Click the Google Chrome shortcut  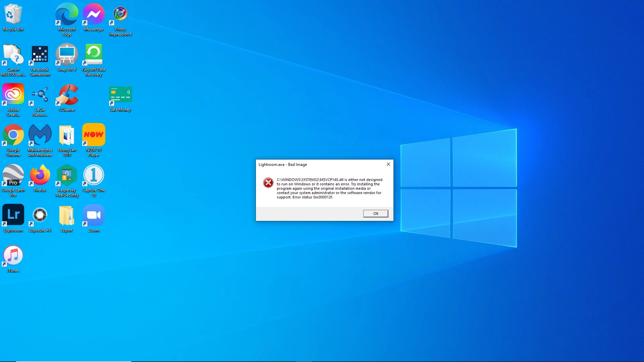click(x=13, y=135)
